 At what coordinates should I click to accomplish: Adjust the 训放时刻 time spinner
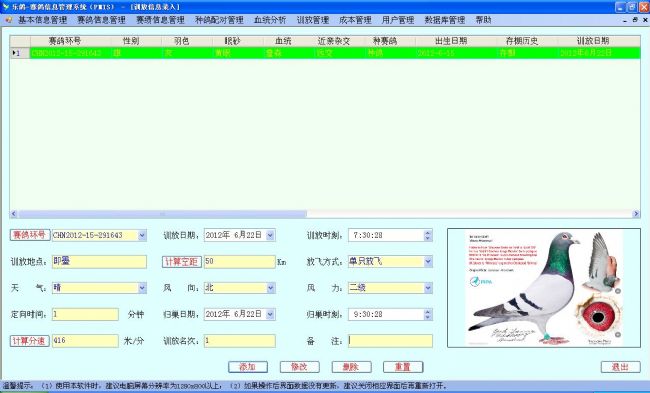(428, 235)
